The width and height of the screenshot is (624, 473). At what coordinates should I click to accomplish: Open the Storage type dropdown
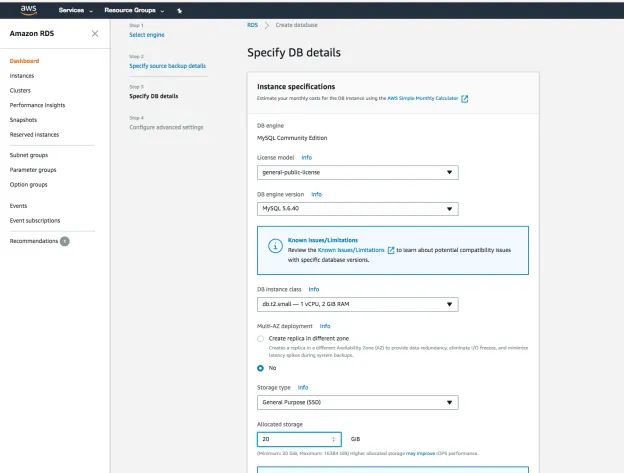tap(358, 403)
